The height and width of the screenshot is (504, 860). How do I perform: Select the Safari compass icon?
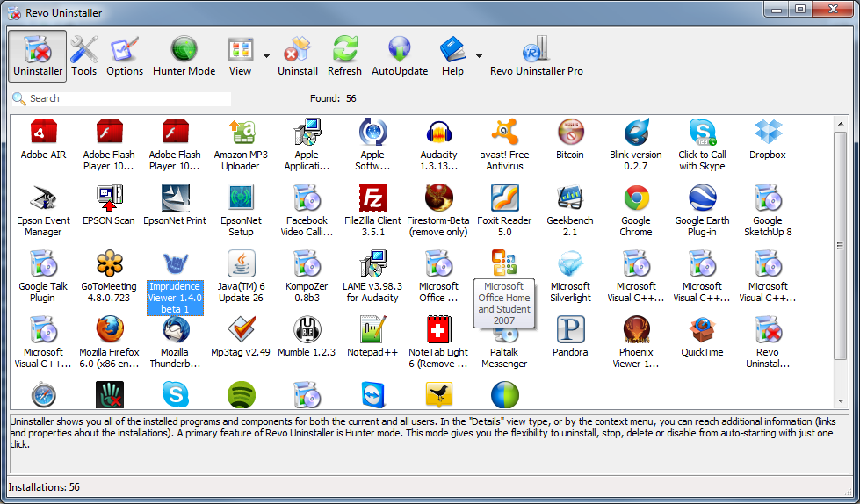(x=43, y=395)
